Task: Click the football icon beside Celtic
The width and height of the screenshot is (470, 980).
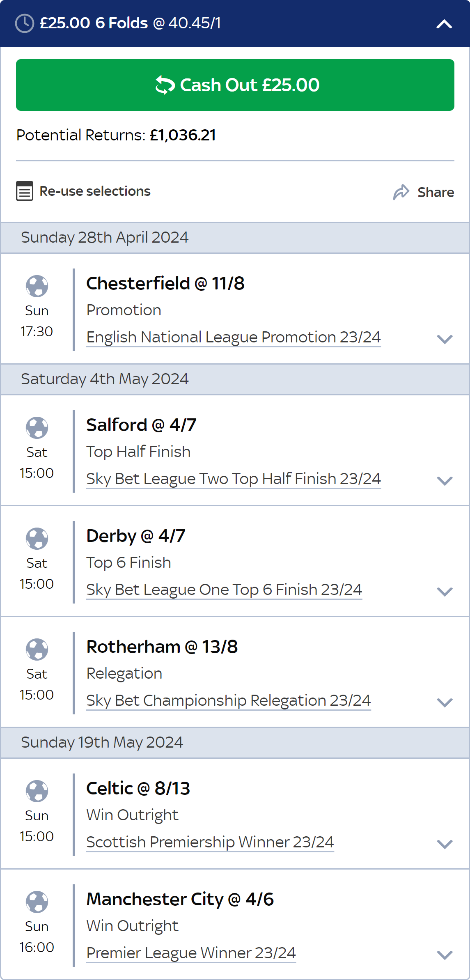Action: (x=37, y=791)
